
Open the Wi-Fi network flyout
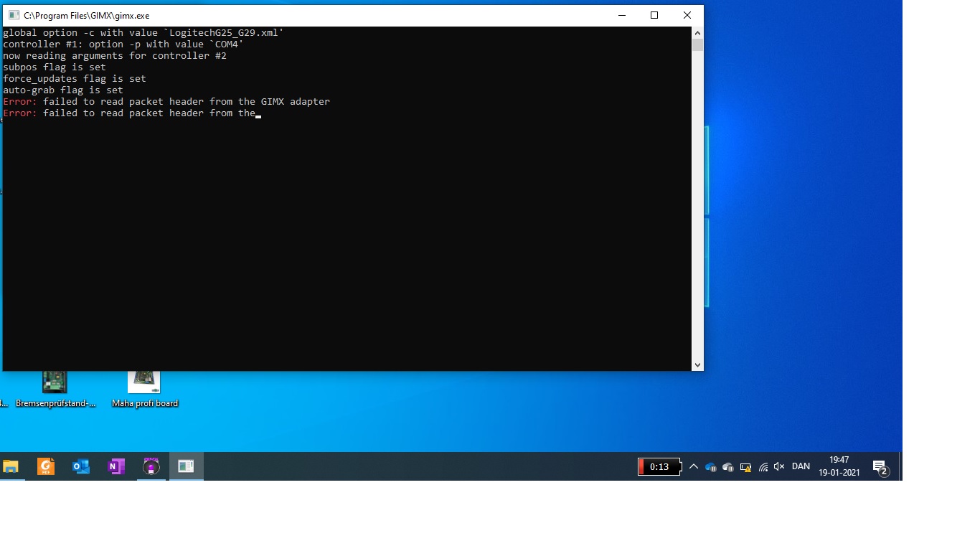[x=763, y=467]
